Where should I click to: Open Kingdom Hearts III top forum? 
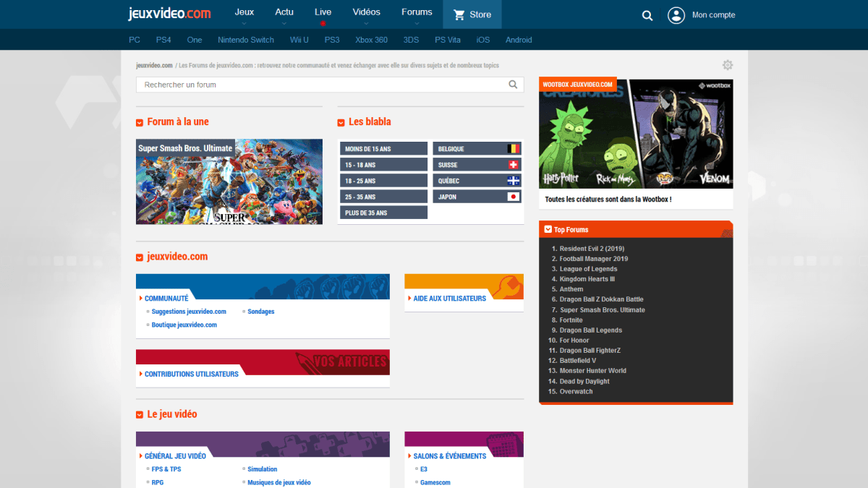pos(587,279)
